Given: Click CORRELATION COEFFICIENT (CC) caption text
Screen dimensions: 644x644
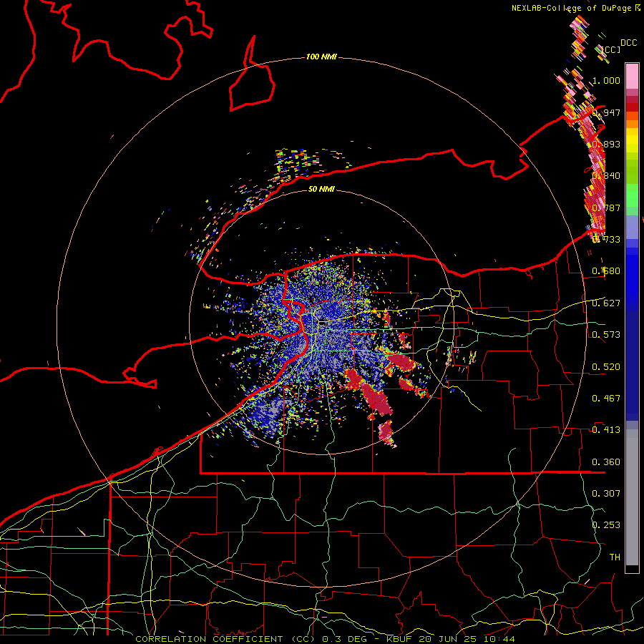Looking at the screenshot, I should point(225,639).
